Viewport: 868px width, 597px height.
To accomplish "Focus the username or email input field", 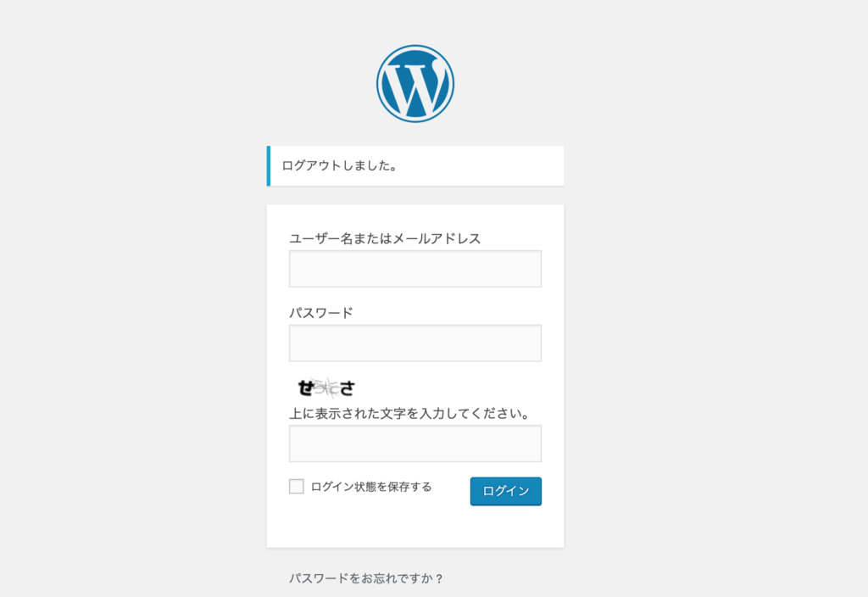I will tap(415, 269).
